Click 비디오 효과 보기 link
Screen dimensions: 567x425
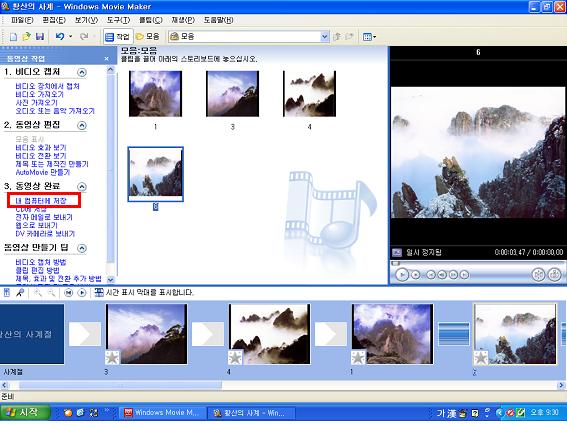41,148
